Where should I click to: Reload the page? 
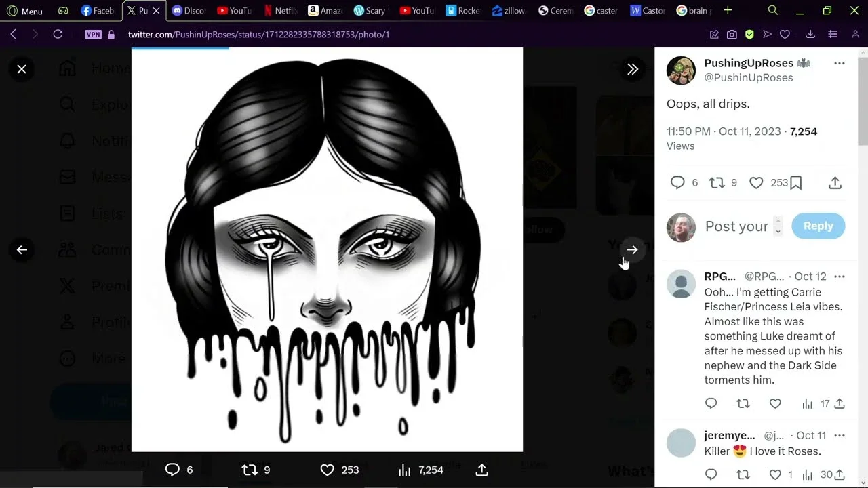click(x=58, y=35)
